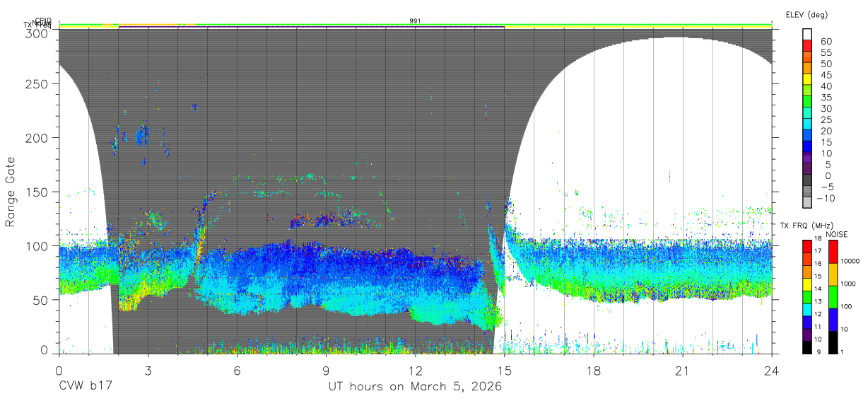
Task: Click the red swatch in ELEV color scale
Action: click(807, 45)
